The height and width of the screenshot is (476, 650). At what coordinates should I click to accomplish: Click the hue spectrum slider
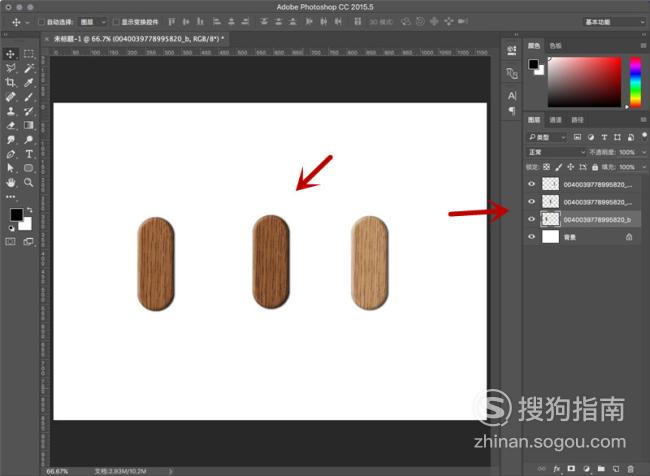[635, 82]
